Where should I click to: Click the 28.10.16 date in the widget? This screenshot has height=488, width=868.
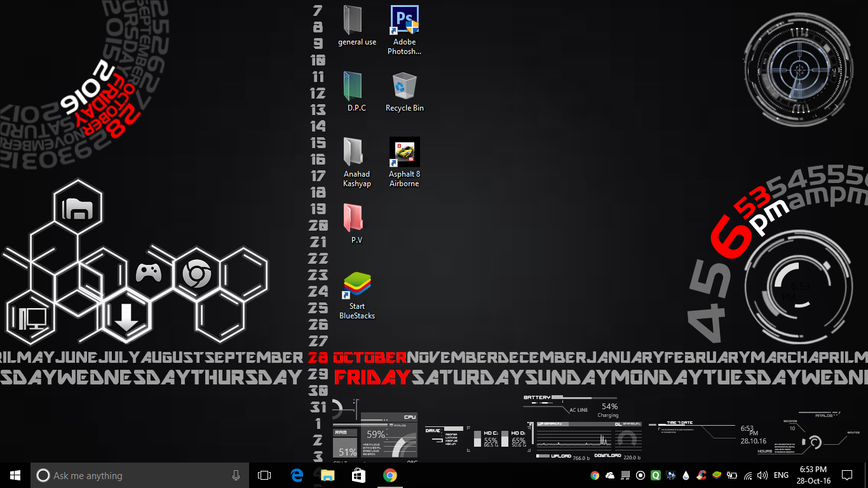pyautogui.click(x=754, y=441)
